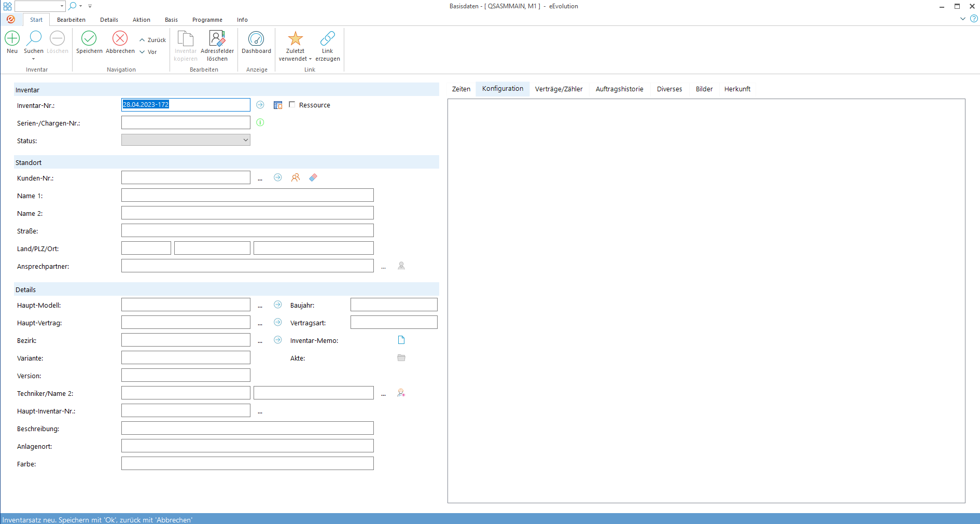Screen dimensions: 980x524
Task: Open the title bar combo box dropdown
Action: point(62,6)
